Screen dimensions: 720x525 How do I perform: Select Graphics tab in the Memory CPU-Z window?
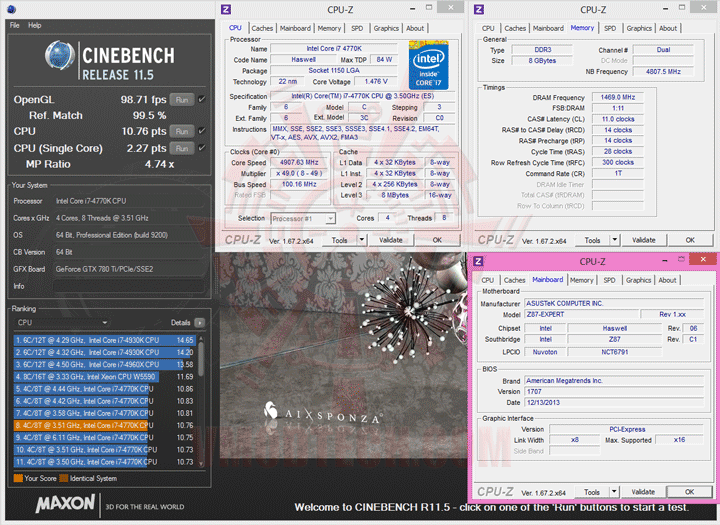point(639,28)
